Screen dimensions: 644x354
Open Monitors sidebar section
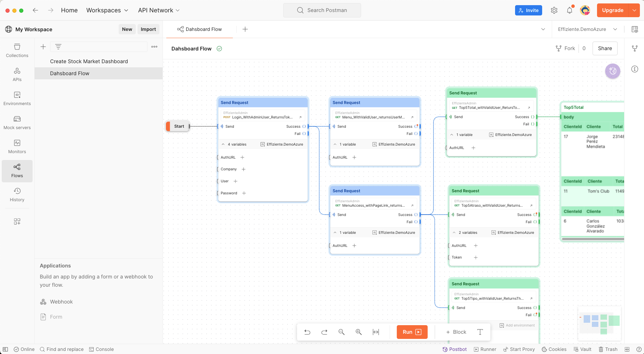(x=17, y=147)
